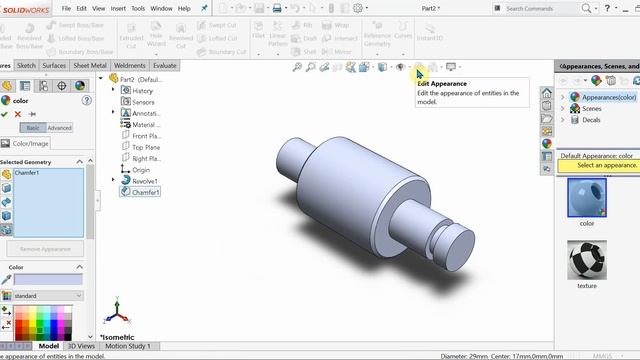This screenshot has width=640, height=360.
Task: Expand Appearances(color) in task pane
Action: point(562,97)
